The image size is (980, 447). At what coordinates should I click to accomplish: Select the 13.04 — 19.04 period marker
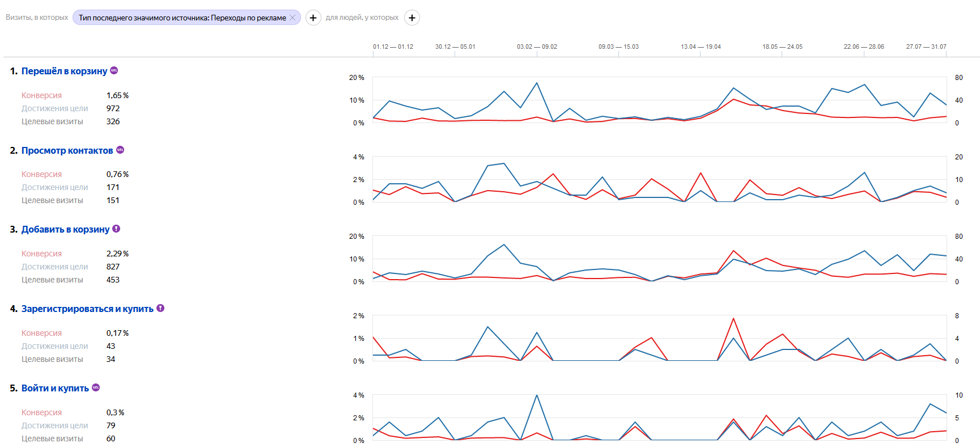click(701, 47)
